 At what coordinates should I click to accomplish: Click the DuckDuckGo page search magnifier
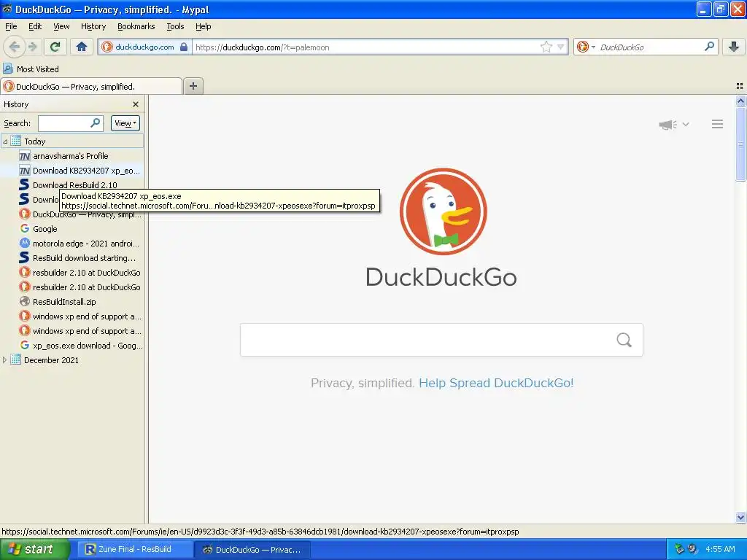pos(624,340)
